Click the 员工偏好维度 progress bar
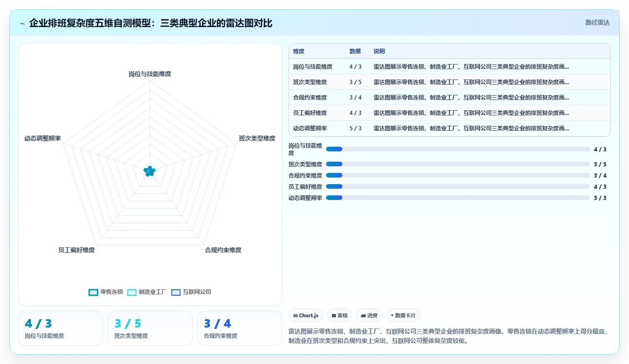This screenshot has width=629, height=364. click(458, 186)
